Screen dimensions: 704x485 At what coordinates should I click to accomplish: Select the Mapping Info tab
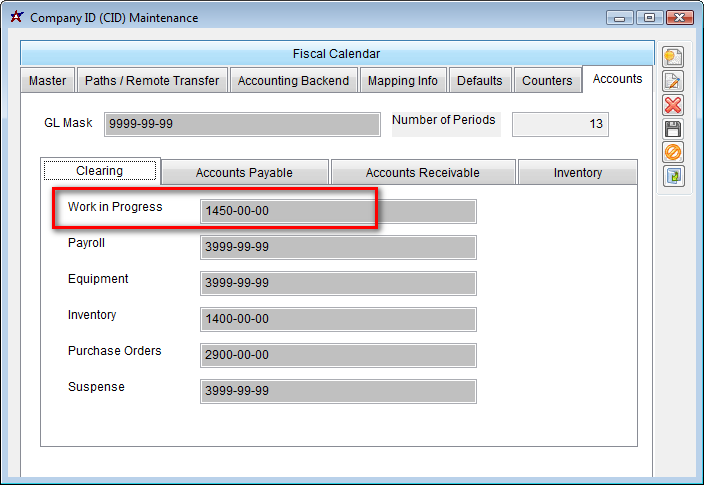(x=402, y=81)
